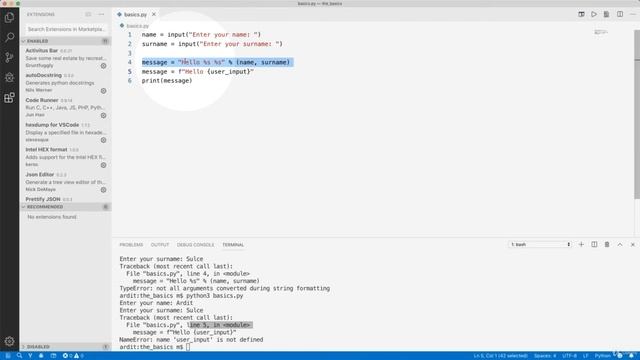Select the TERMINAL panel tab
The width and height of the screenshot is (640, 360).
tap(233, 245)
